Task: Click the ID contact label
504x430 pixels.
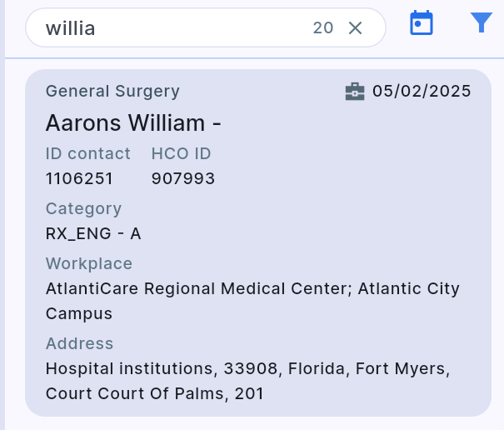Action: click(x=87, y=153)
